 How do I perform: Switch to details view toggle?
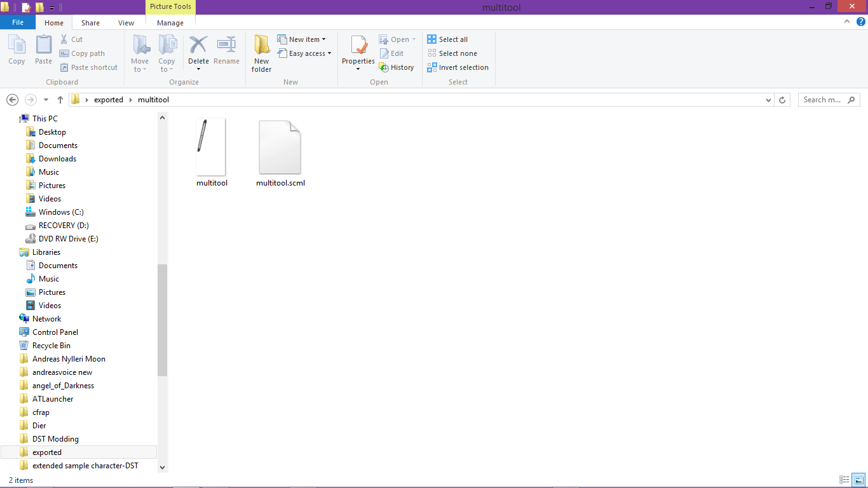click(844, 480)
